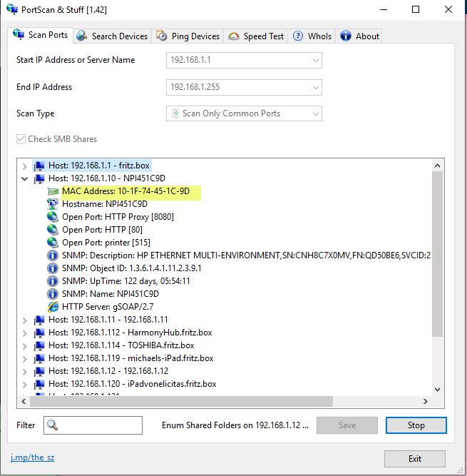Click the network card icon beside MAC Address
The width and height of the screenshot is (467, 476).
click(x=53, y=191)
